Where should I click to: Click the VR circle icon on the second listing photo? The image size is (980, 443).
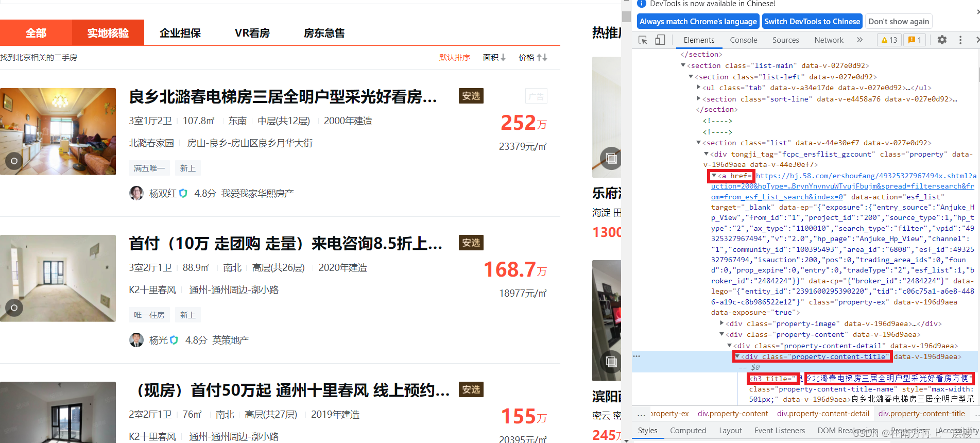coord(14,308)
